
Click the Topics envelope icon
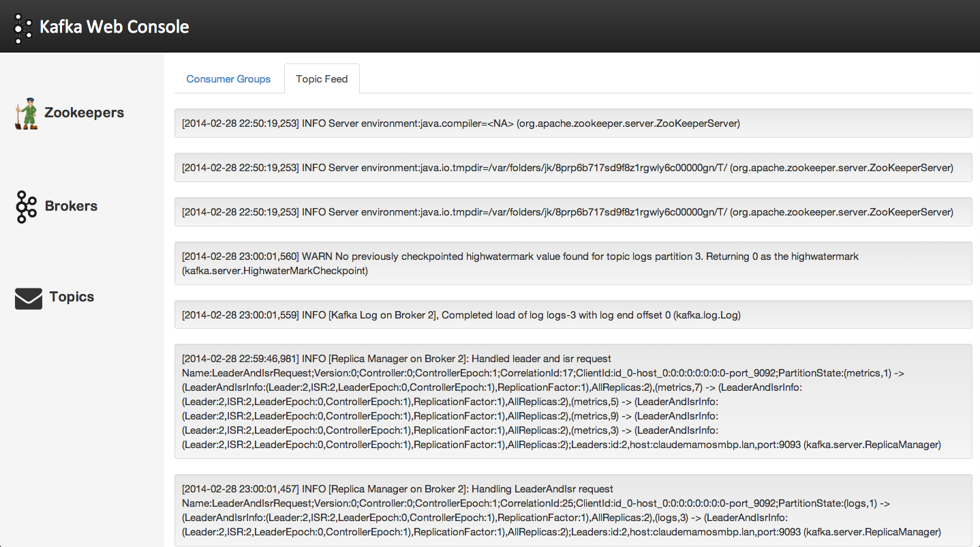coord(29,298)
